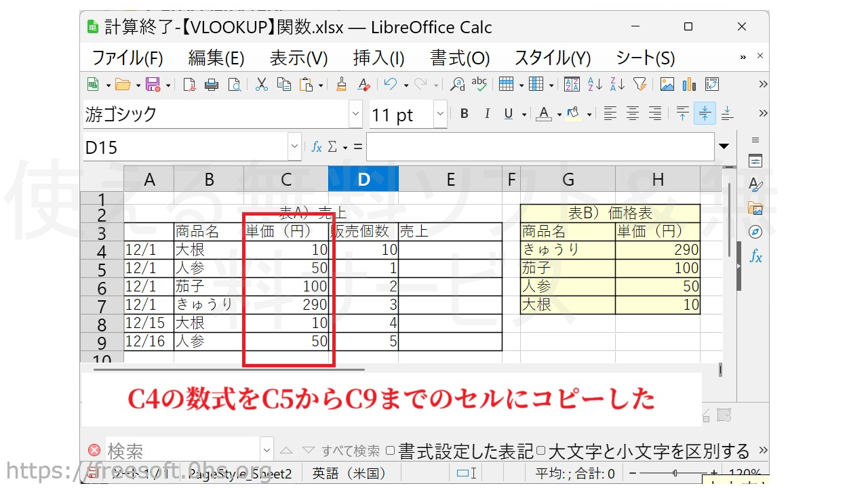
Task: Click the Clone Formatting paintbrush icon
Action: (x=341, y=85)
